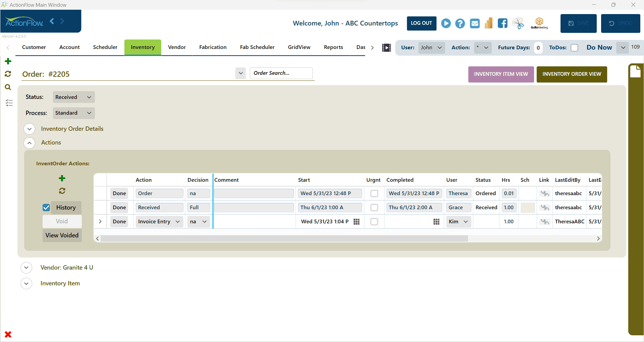Open the Reports tab
This screenshot has width=644, height=342.
coord(333,47)
